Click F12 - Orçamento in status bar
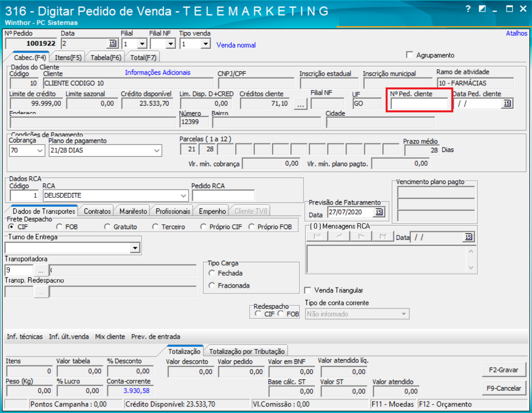The image size is (532, 413). click(x=445, y=404)
